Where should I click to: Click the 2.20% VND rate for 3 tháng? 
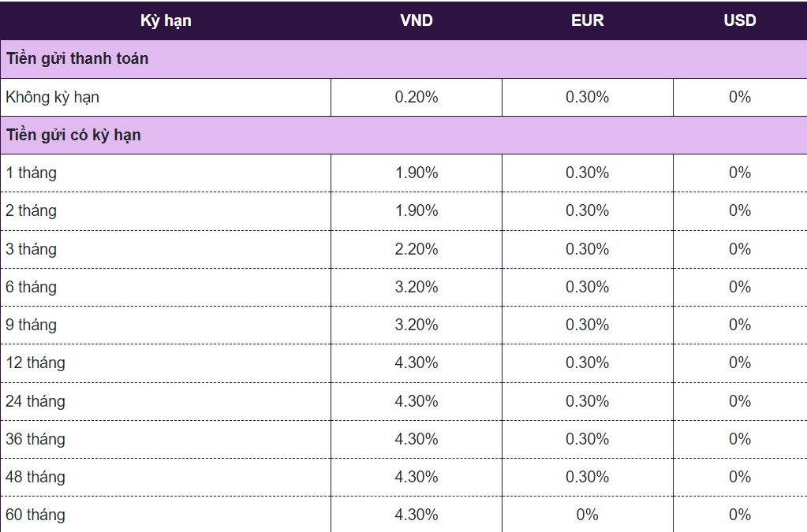pyautogui.click(x=417, y=249)
